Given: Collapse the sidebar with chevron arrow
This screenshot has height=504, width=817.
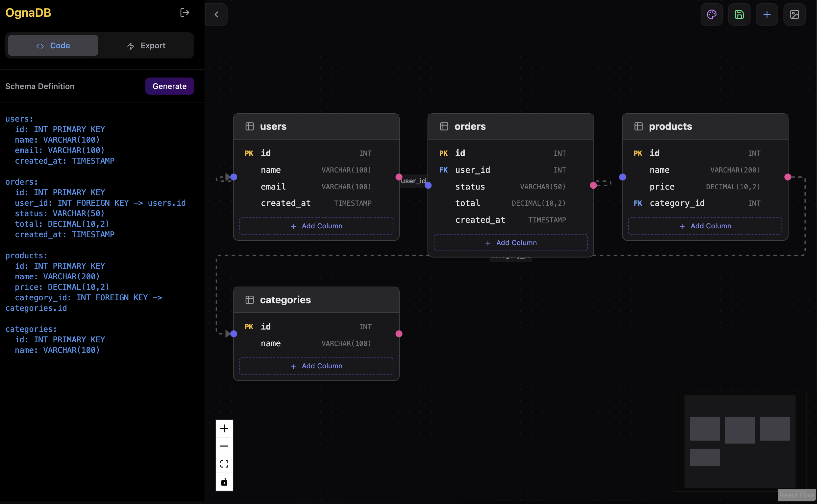Looking at the screenshot, I should (x=216, y=14).
